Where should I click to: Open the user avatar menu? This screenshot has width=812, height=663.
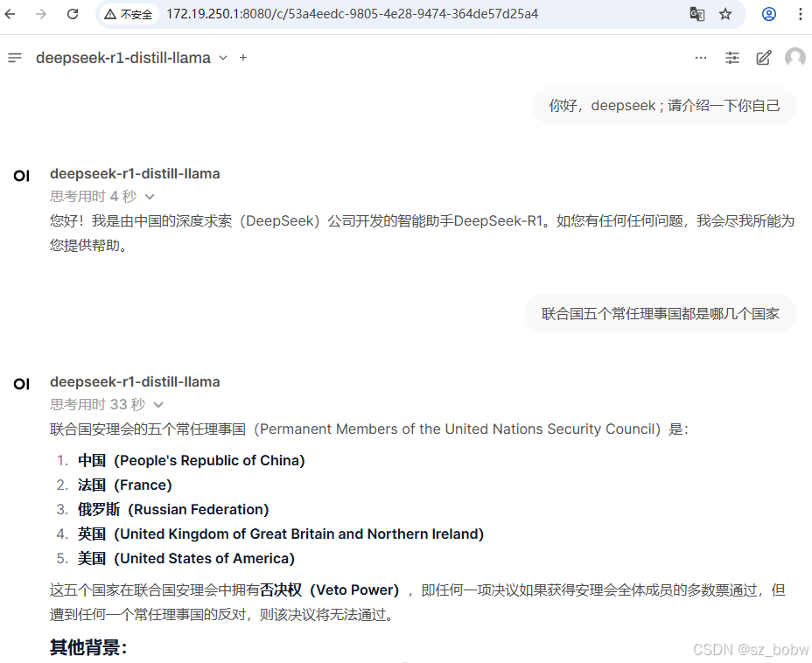click(795, 58)
